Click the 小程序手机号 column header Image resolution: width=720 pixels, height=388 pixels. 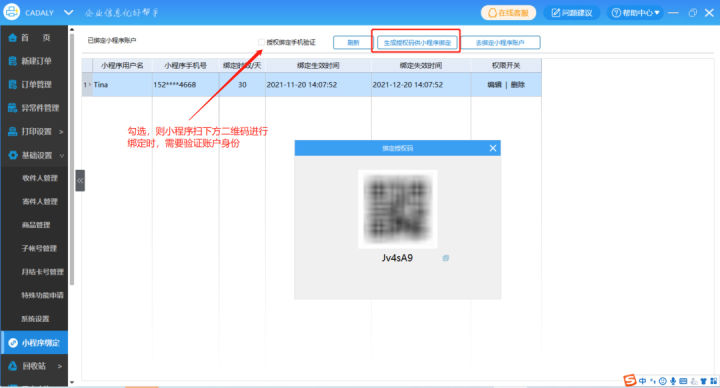click(186, 66)
